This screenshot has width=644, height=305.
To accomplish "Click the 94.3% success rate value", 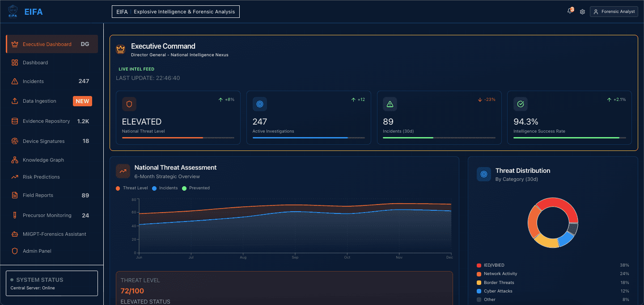I will pyautogui.click(x=526, y=121).
